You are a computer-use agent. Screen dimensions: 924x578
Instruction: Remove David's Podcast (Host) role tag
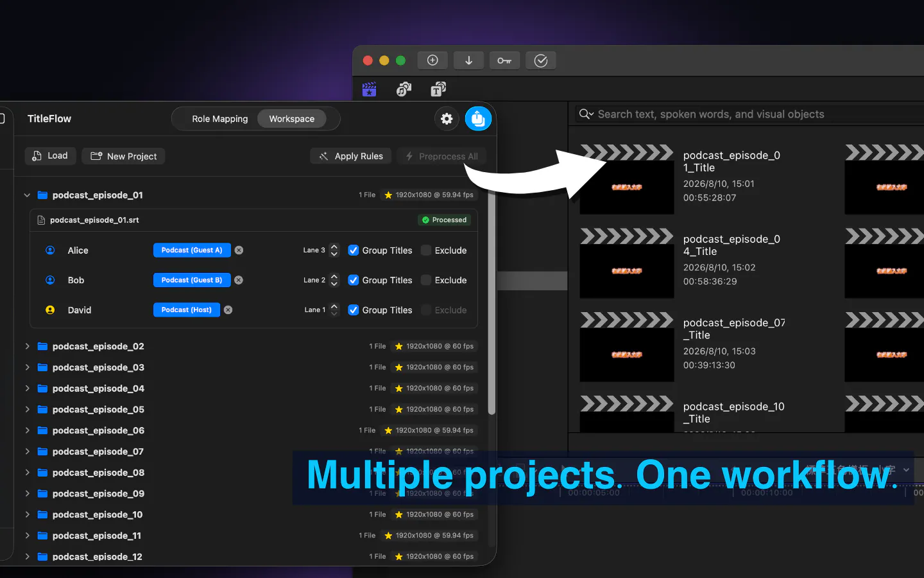(228, 310)
